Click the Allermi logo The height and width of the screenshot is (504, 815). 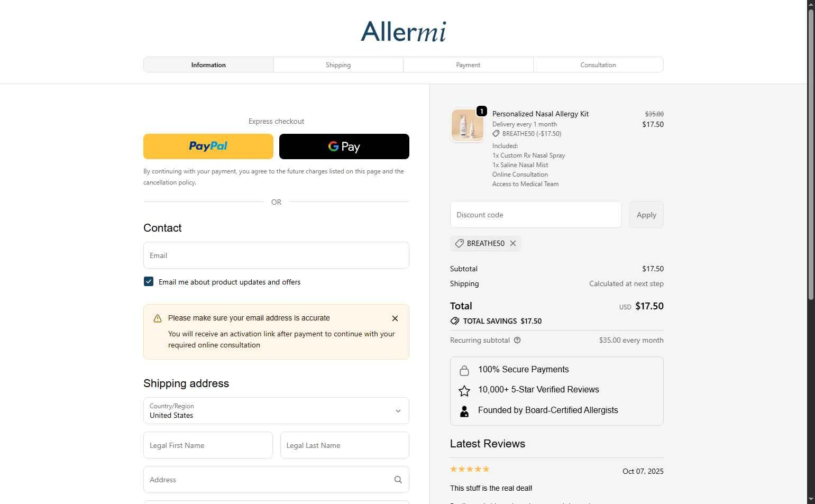[404, 32]
